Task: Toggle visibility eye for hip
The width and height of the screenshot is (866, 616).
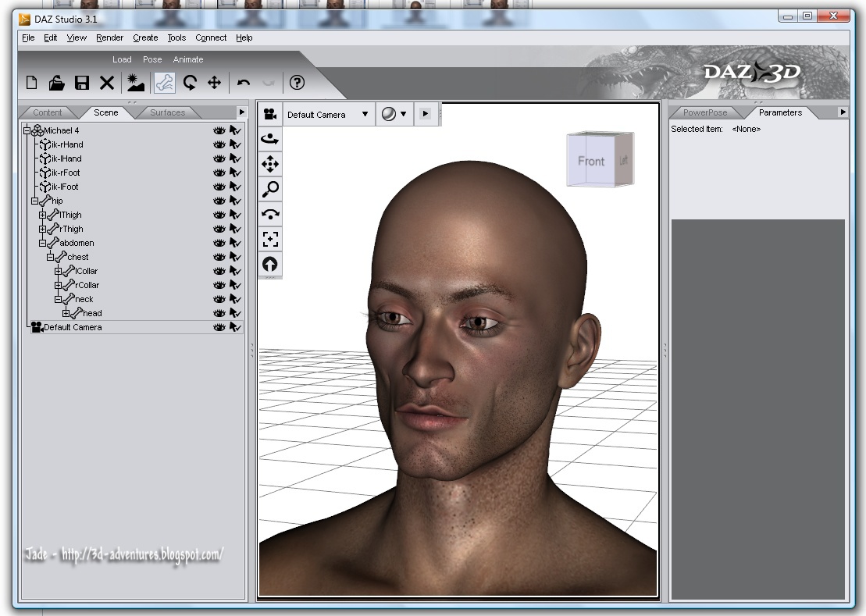Action: [x=219, y=201]
